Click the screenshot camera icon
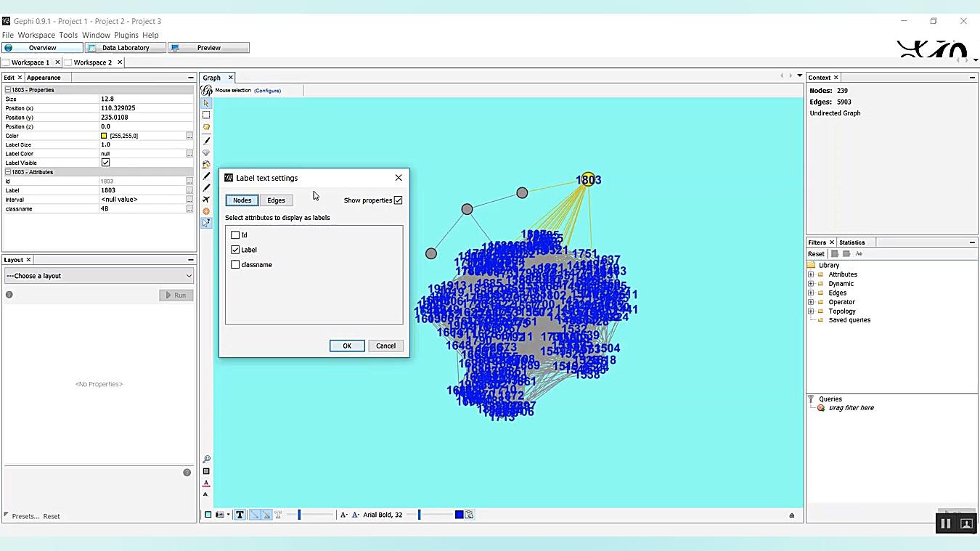The width and height of the screenshot is (980, 551). click(x=220, y=515)
